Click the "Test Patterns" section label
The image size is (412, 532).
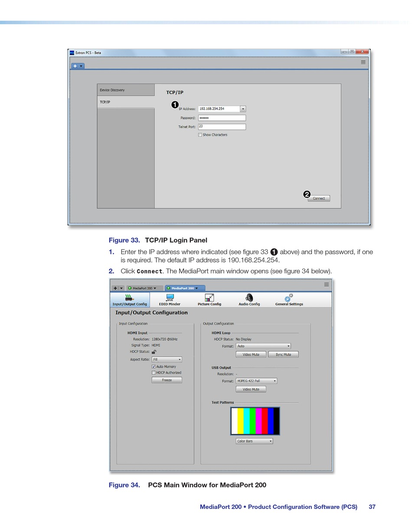[222, 402]
